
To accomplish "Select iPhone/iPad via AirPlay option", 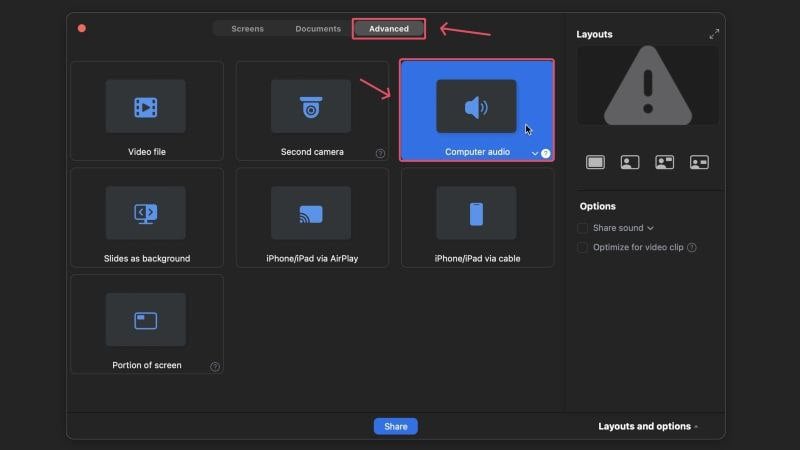I will pos(312,217).
